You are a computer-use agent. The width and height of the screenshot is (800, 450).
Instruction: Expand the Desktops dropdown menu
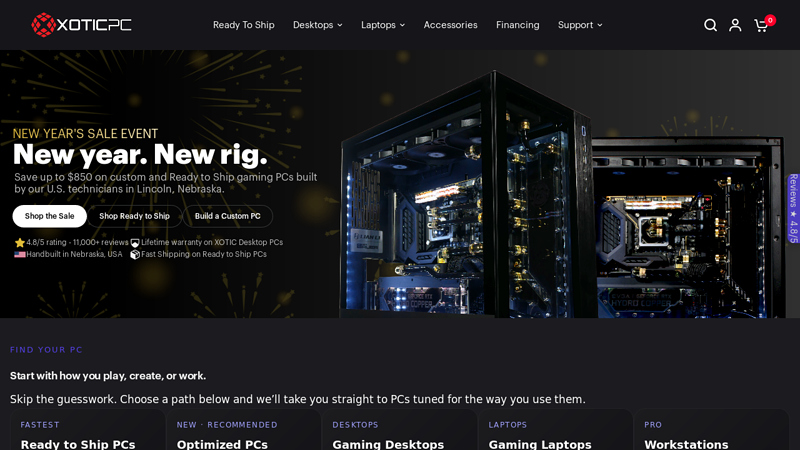(x=317, y=25)
